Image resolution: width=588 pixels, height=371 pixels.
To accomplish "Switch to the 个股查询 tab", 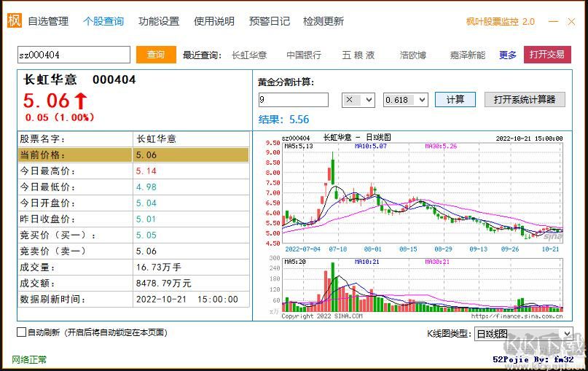I will 103,21.
